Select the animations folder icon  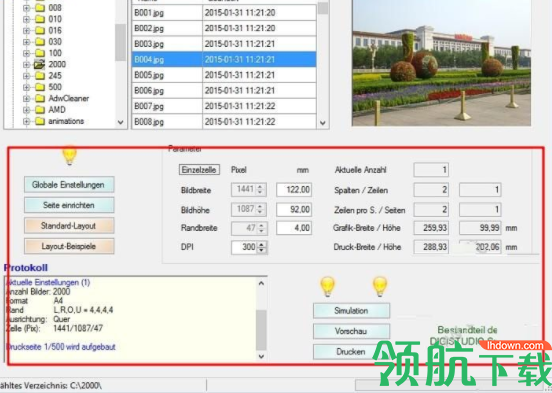pyautogui.click(x=40, y=121)
